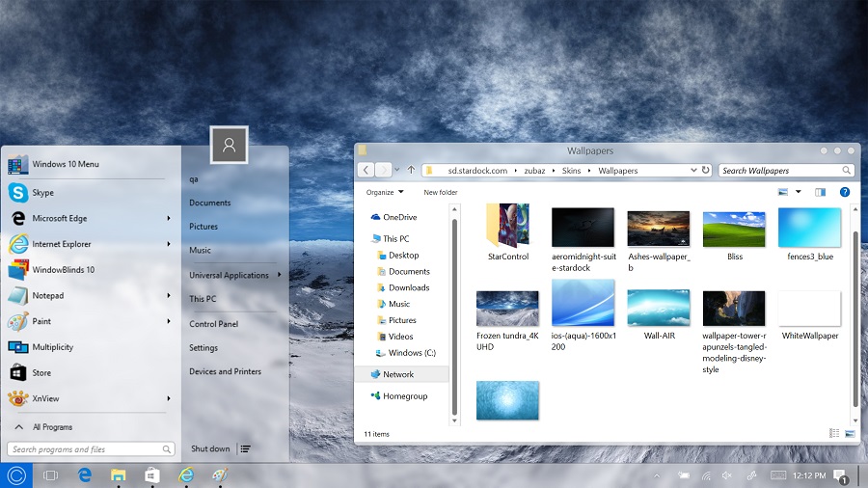Open Music in Start menu right pane
This screenshot has height=488, width=868.
coord(200,250)
